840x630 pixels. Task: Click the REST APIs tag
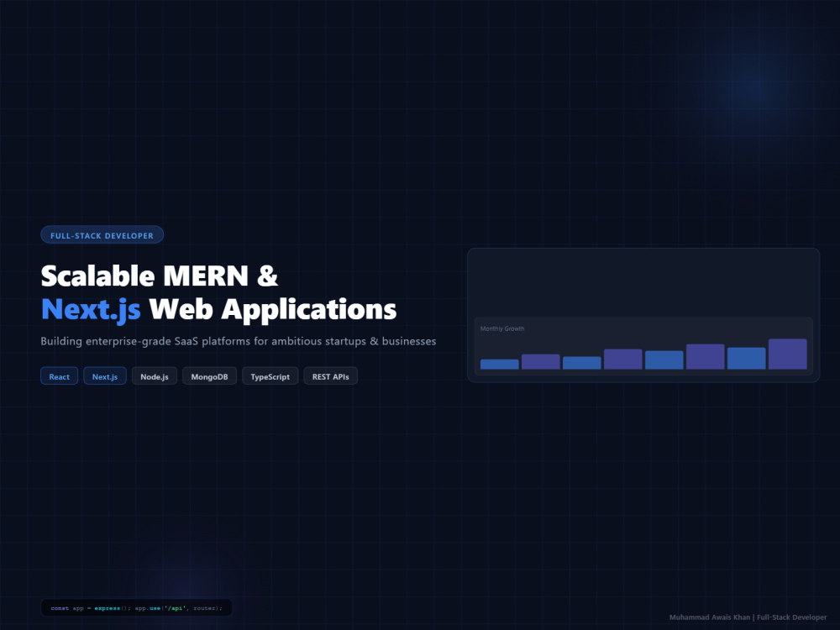tap(330, 376)
